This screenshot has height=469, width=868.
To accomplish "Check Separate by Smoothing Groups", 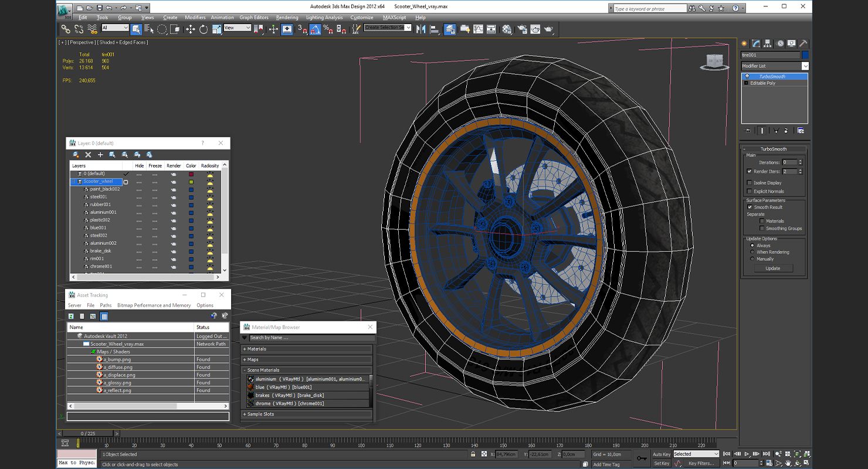I will pos(762,229).
